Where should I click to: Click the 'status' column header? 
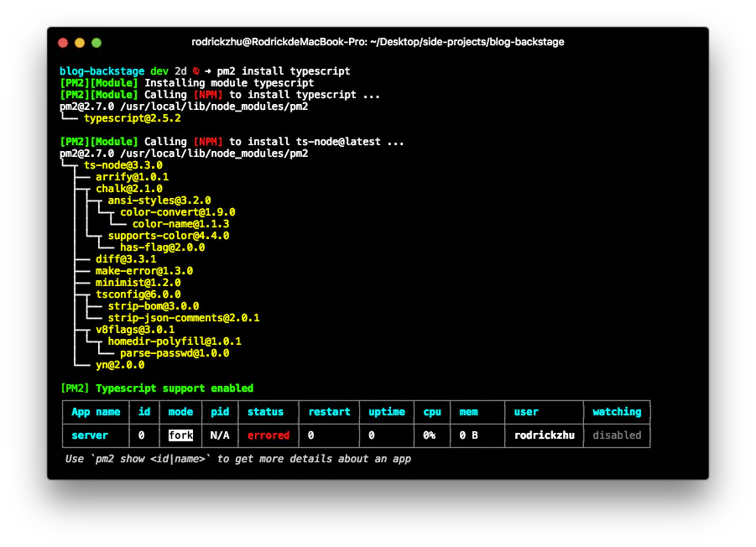pyautogui.click(x=266, y=412)
